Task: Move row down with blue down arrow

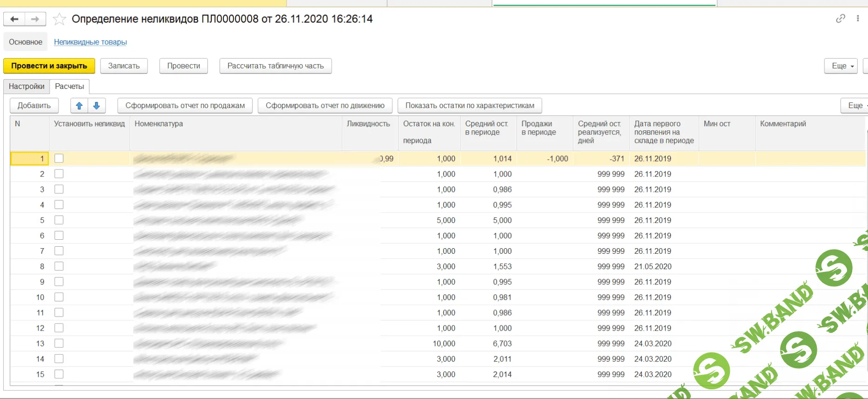Action: [x=97, y=106]
